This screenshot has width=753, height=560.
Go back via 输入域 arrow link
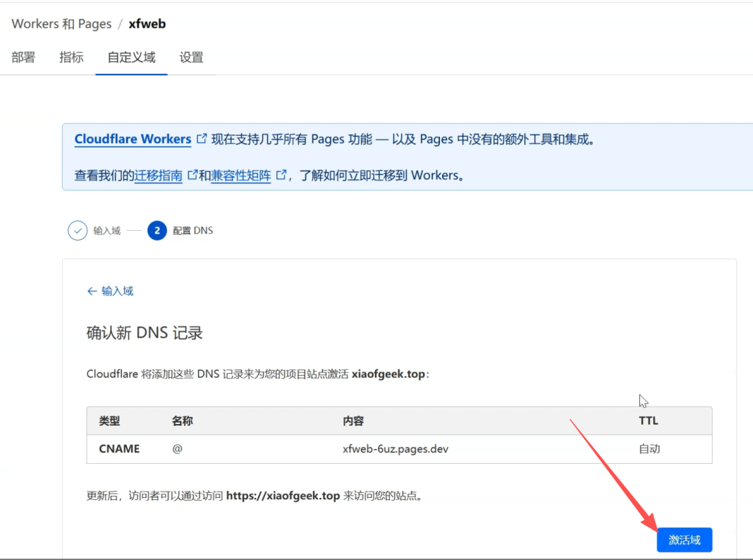click(110, 291)
